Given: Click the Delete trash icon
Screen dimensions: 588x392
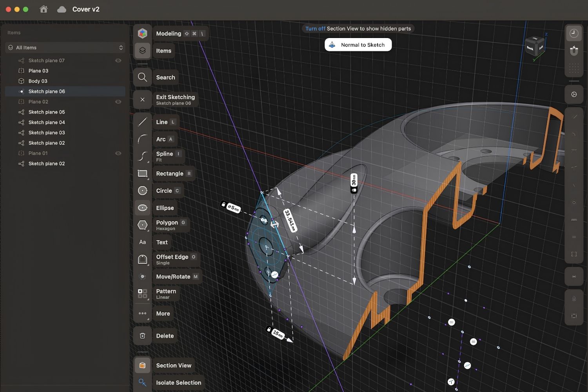Looking at the screenshot, I should (x=142, y=336).
